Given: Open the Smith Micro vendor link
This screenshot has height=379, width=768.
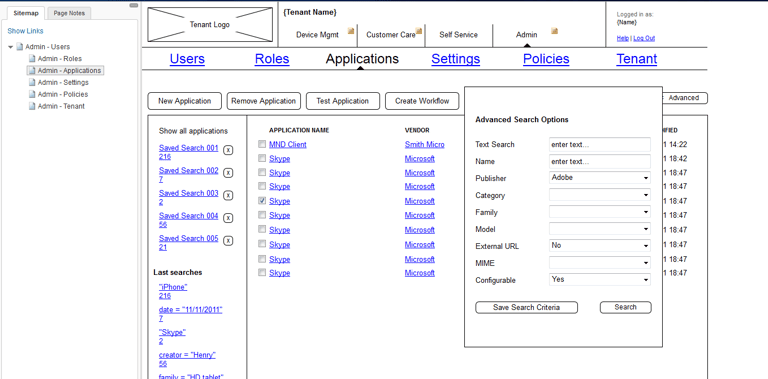Looking at the screenshot, I should point(425,144).
